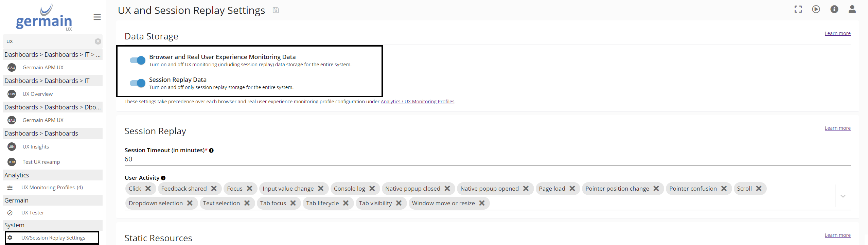Disable the Session Replay Data switch
The width and height of the screenshot is (868, 245).
coord(138,83)
